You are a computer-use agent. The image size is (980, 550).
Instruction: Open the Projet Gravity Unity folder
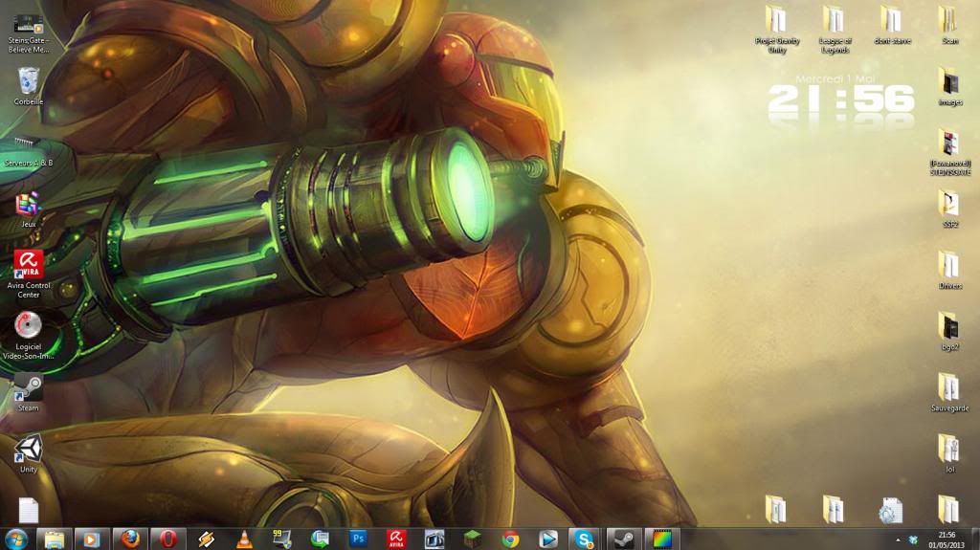point(776,30)
